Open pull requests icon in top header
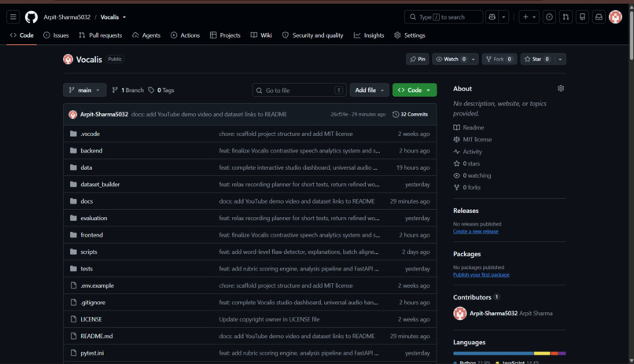The image size is (634, 364). click(566, 17)
